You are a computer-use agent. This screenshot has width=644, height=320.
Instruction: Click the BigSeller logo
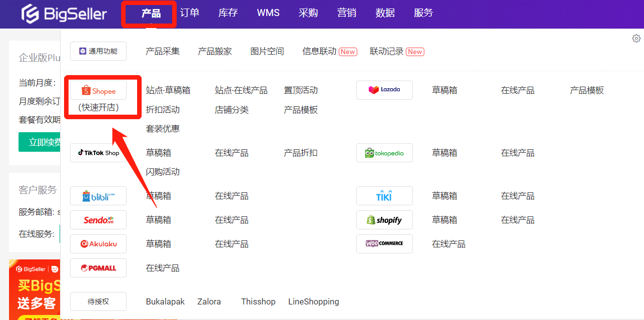click(x=64, y=14)
